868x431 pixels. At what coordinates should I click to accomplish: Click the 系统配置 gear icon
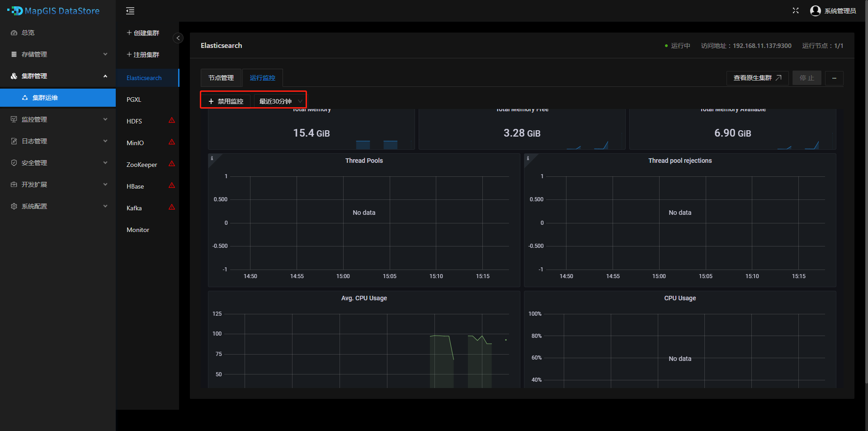point(14,206)
